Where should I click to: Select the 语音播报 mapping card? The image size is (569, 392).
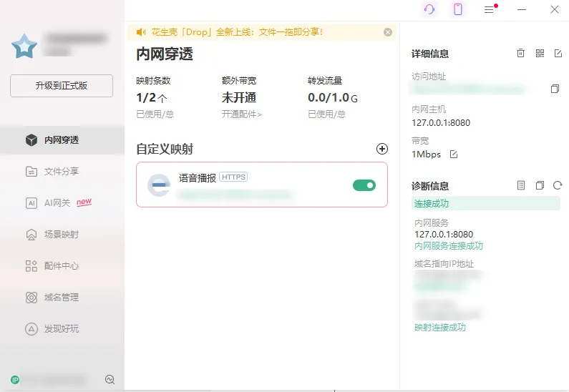pos(262,185)
